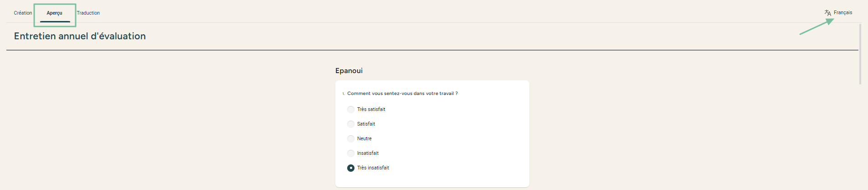Click the question text about work feelings
Viewport: 868px width, 190px height.
coord(403,94)
